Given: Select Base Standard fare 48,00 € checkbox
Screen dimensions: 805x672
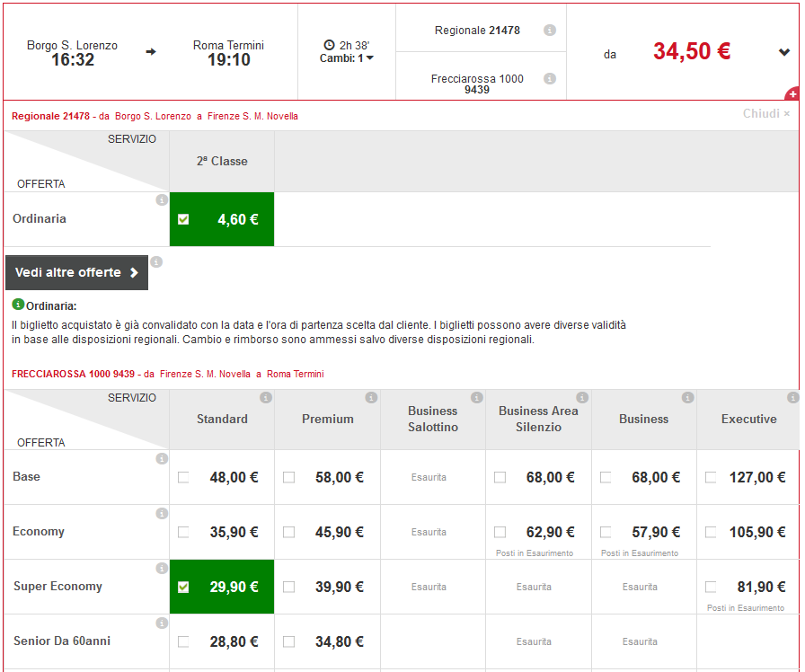Looking at the screenshot, I should (x=183, y=478).
